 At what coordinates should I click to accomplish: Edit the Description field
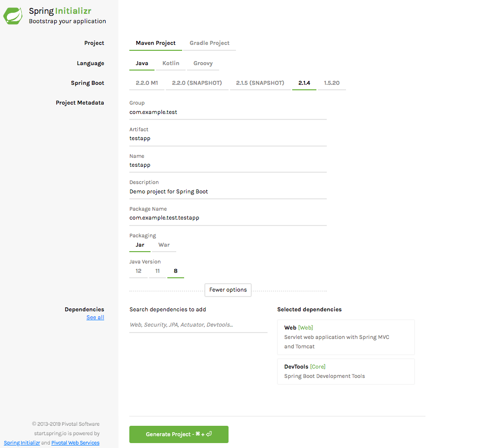pos(228,191)
